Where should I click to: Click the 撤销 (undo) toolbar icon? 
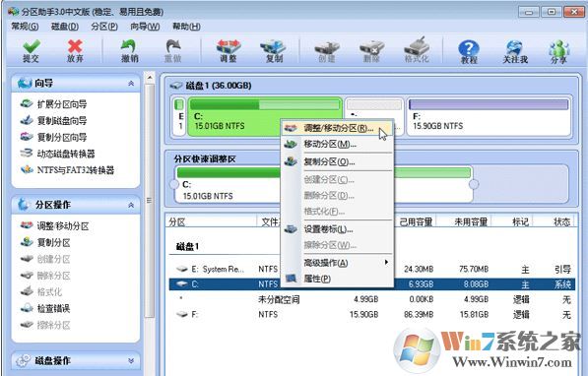129,50
